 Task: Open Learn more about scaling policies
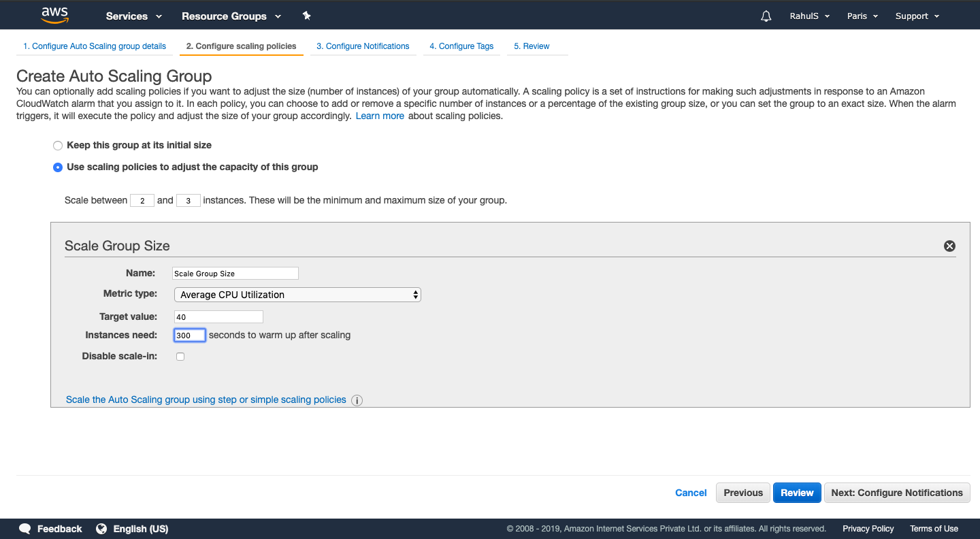pos(380,116)
